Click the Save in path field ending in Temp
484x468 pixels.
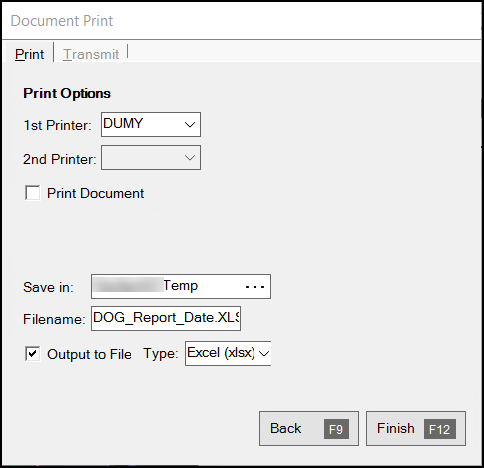(x=181, y=286)
